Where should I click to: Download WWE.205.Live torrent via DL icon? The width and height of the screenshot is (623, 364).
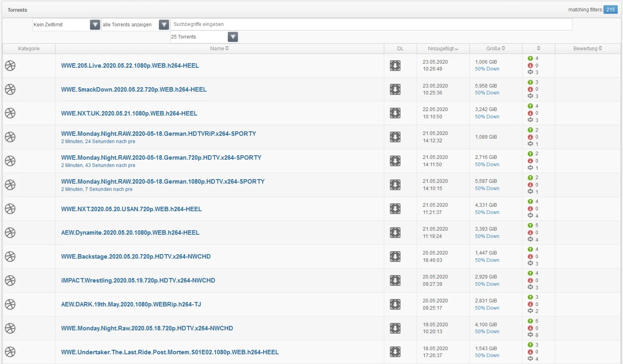395,66
